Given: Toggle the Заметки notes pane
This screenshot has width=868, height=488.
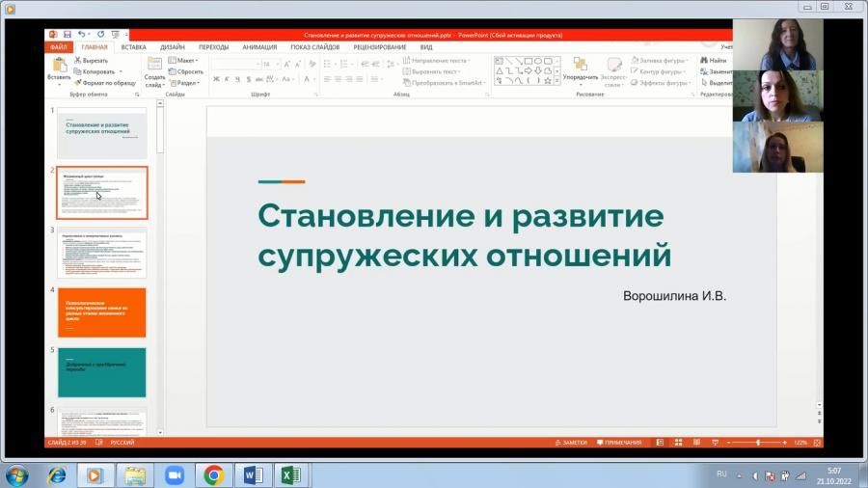Looking at the screenshot, I should point(571,443).
